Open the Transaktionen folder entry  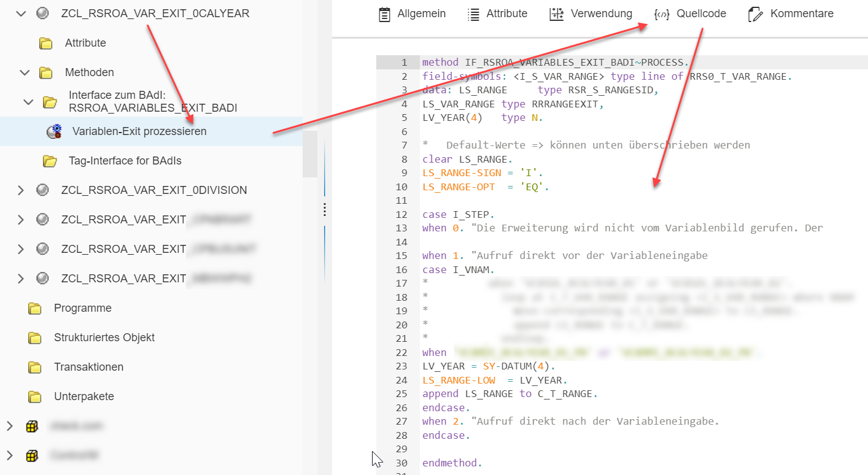(88, 367)
